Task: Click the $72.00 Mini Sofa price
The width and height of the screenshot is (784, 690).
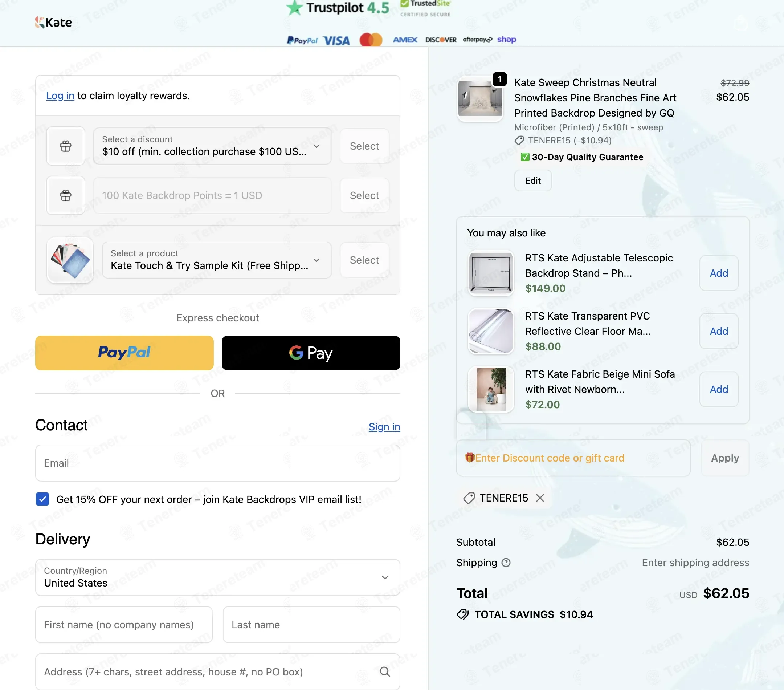Action: point(542,404)
